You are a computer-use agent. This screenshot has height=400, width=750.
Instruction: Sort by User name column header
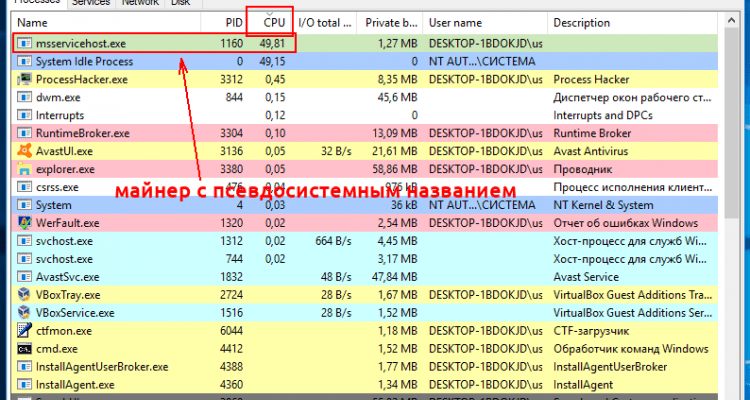[485, 22]
